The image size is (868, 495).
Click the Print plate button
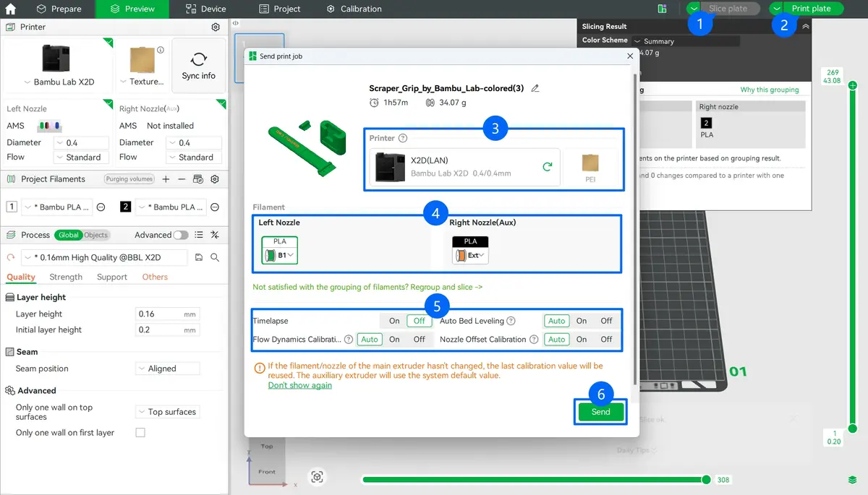coord(812,9)
